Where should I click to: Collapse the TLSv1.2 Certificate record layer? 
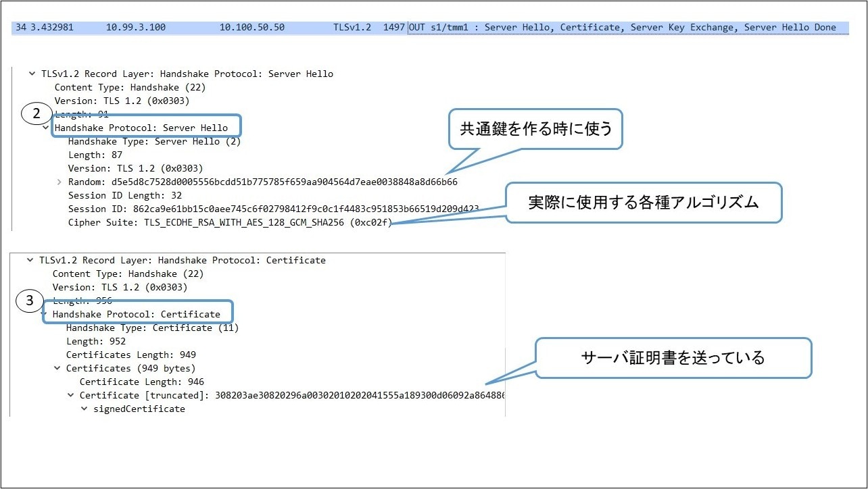click(x=30, y=260)
